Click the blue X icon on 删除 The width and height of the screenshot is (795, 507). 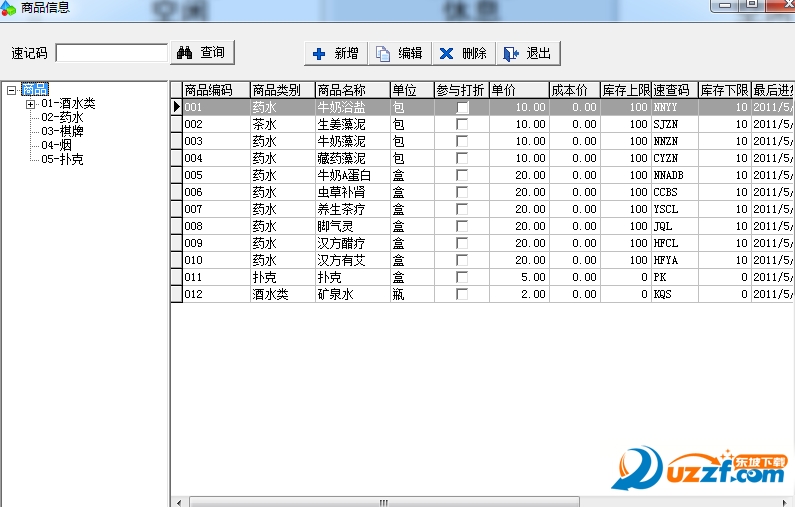[x=446, y=54]
